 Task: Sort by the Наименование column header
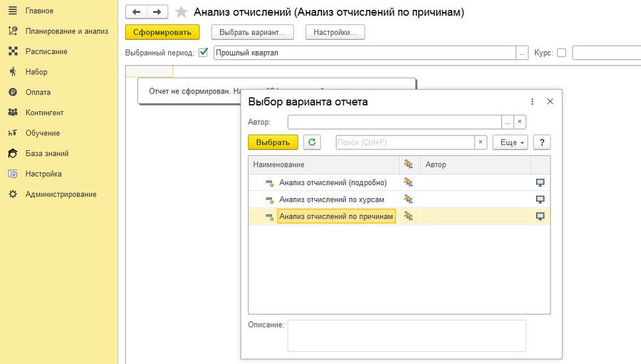tap(324, 165)
